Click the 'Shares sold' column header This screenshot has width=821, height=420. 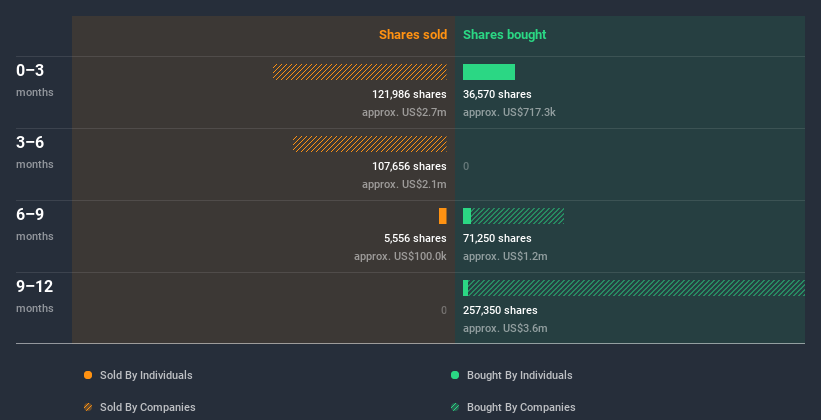point(413,35)
